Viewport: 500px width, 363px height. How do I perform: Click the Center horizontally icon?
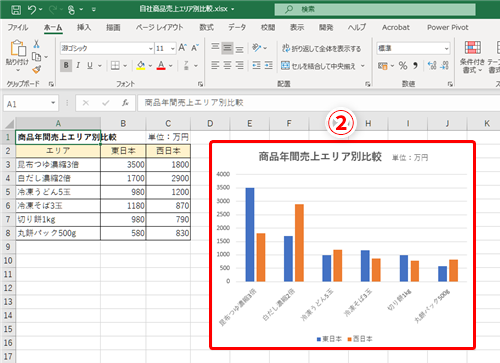[x=227, y=65]
